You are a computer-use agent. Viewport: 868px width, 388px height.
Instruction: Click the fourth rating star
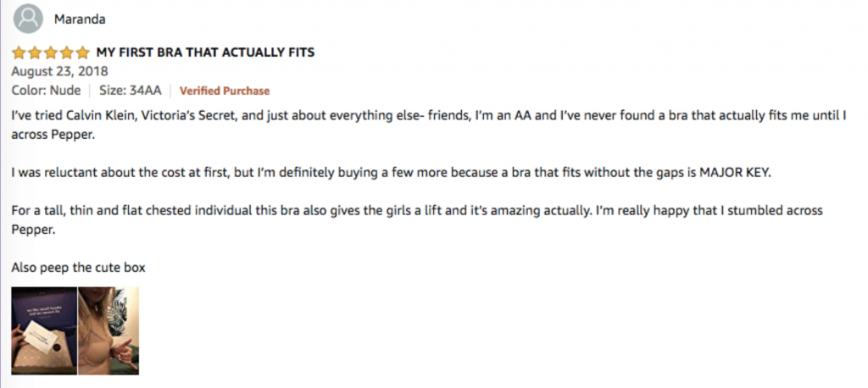pos(66,53)
